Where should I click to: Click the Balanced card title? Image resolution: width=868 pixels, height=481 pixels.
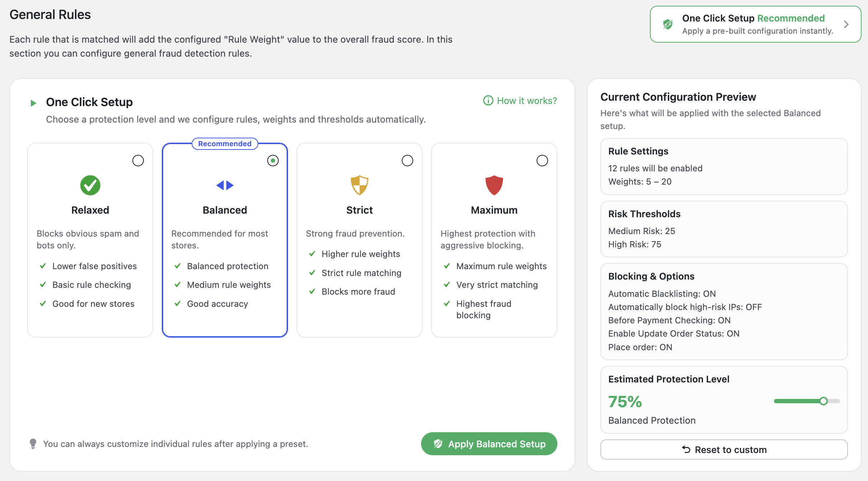coord(225,210)
